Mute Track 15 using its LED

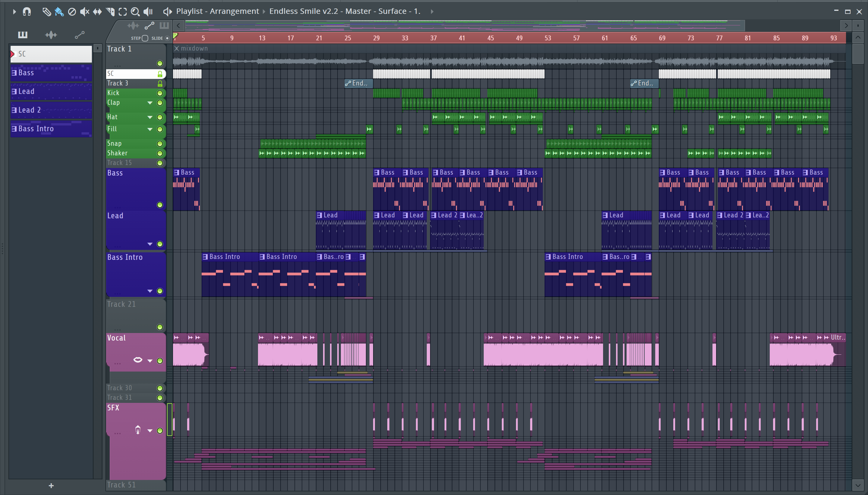(159, 163)
